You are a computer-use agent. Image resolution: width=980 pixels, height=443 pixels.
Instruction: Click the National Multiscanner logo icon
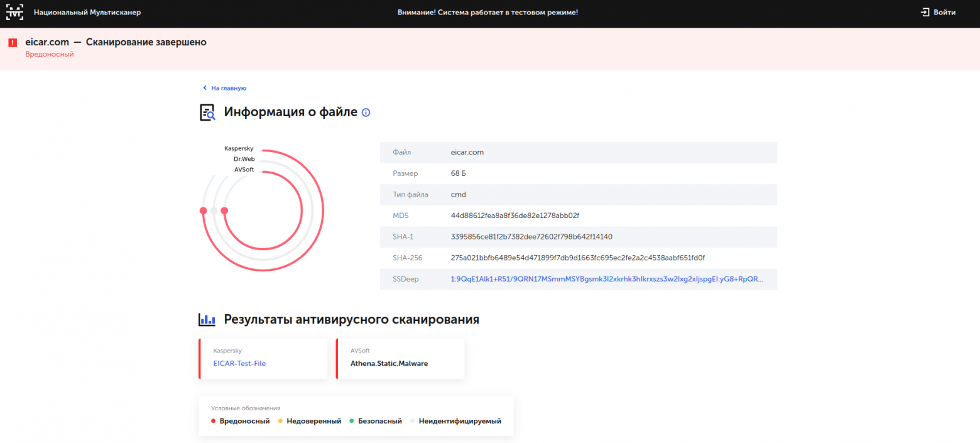[14, 12]
